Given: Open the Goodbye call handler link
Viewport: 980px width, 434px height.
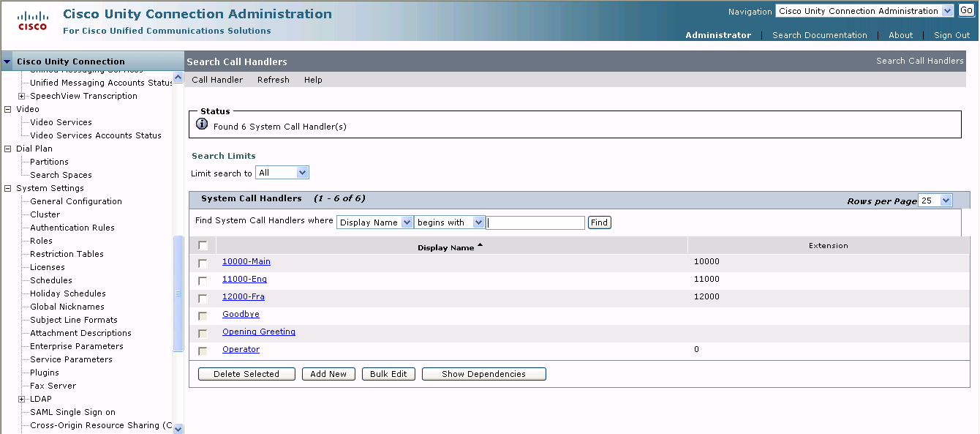Looking at the screenshot, I should pos(241,314).
